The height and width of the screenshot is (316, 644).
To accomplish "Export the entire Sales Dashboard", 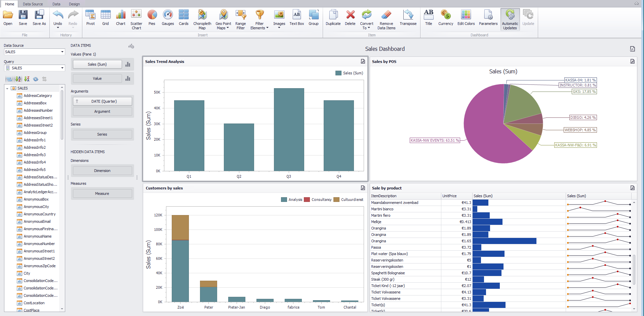I will 632,49.
